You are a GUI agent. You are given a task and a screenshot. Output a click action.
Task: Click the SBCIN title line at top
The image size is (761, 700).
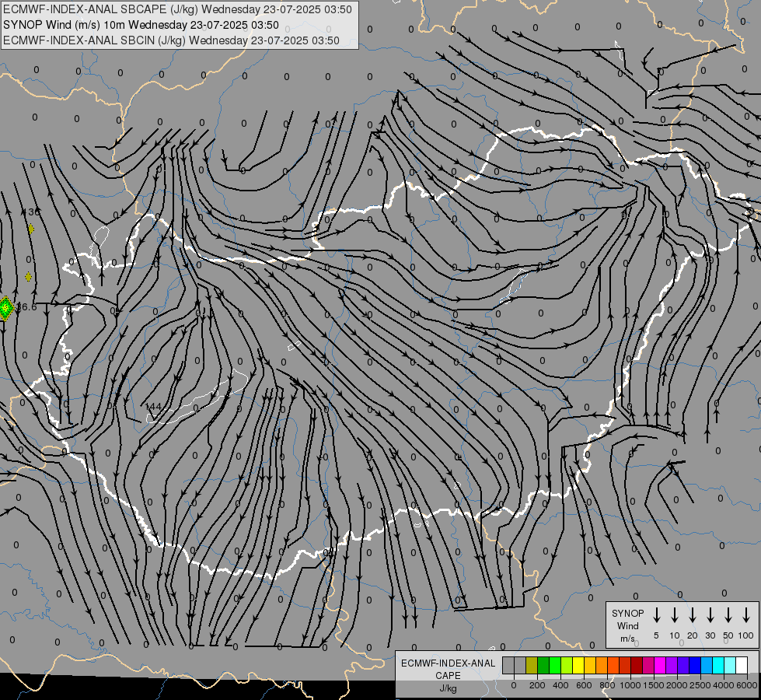click(x=171, y=40)
